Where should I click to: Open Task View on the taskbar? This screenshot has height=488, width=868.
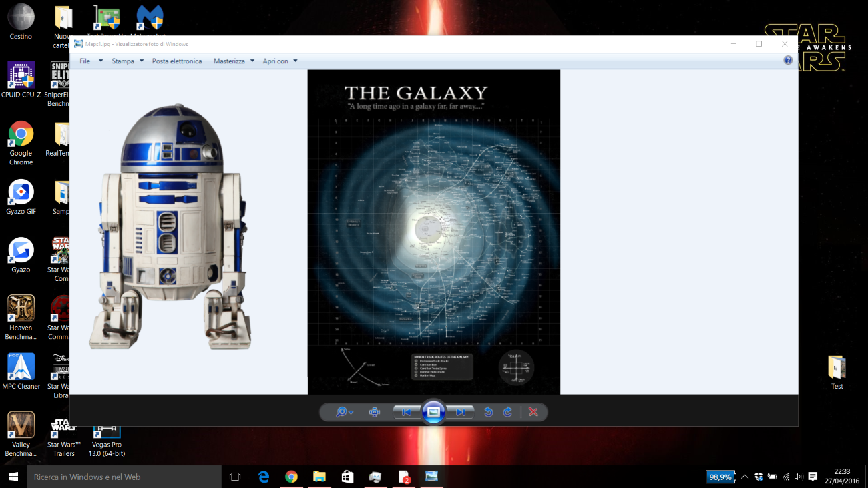coord(235,477)
